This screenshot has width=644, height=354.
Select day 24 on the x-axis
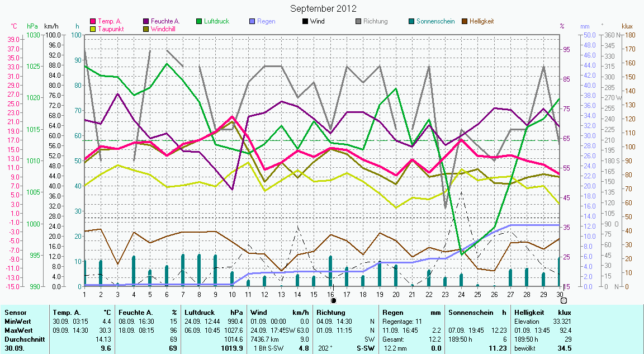point(461,294)
